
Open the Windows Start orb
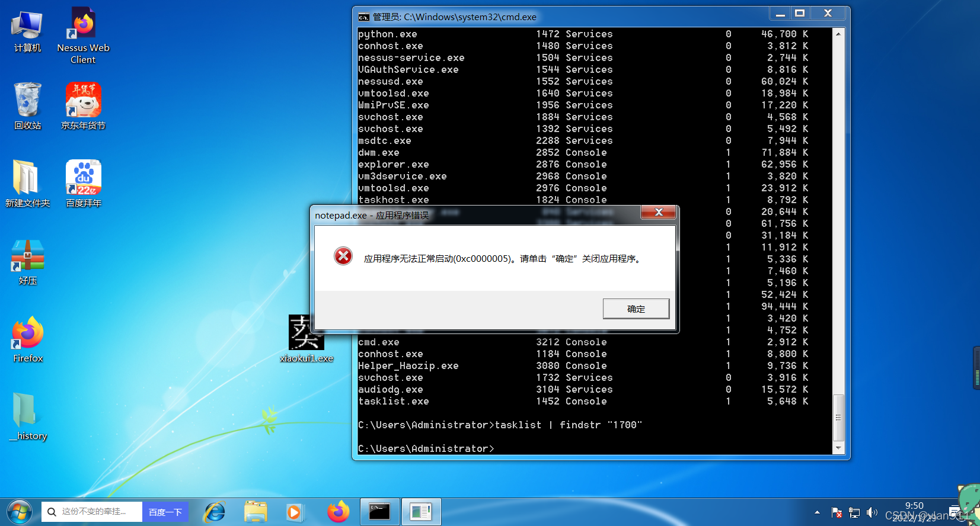[20, 512]
